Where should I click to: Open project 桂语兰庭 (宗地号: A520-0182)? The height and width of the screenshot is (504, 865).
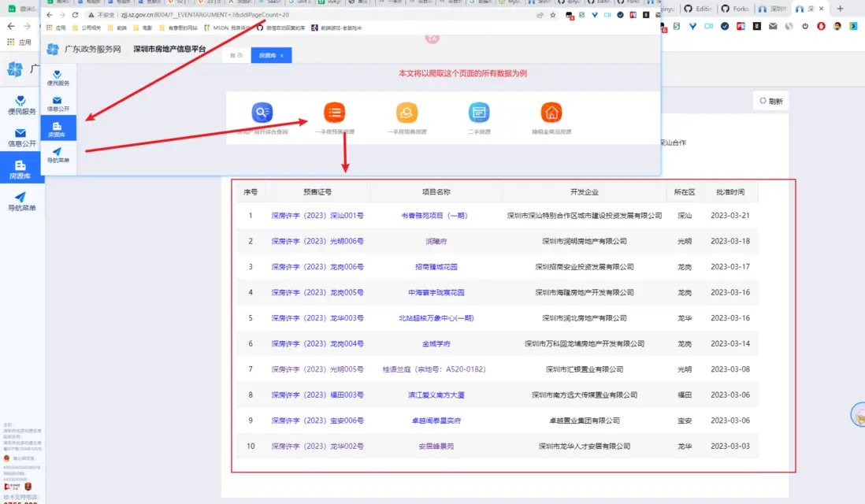pyautogui.click(x=434, y=369)
